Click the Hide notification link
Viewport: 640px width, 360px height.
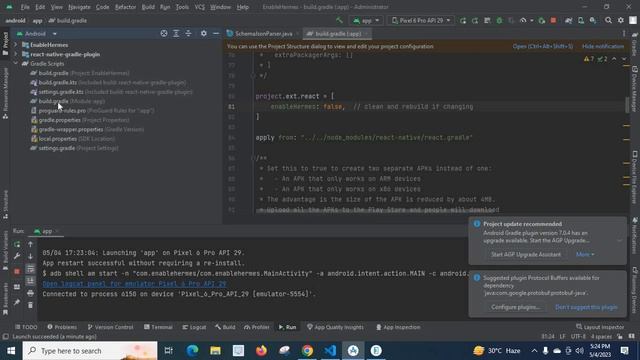coord(603,47)
